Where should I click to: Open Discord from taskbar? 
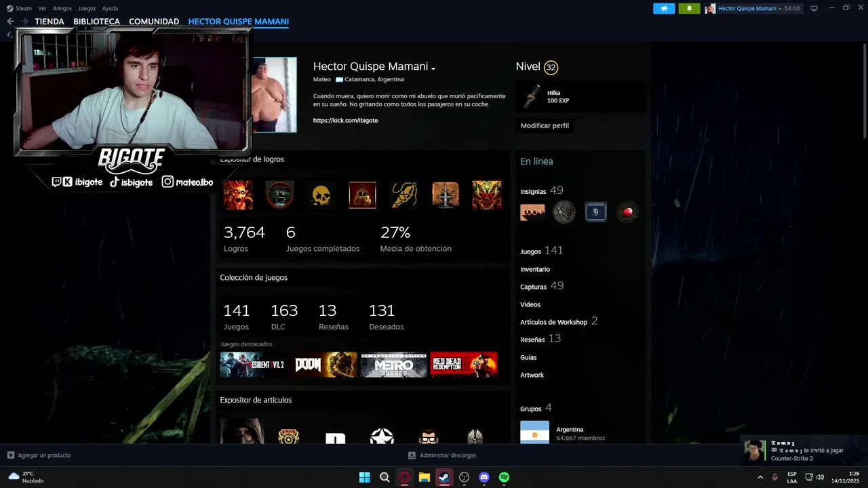[484, 477]
